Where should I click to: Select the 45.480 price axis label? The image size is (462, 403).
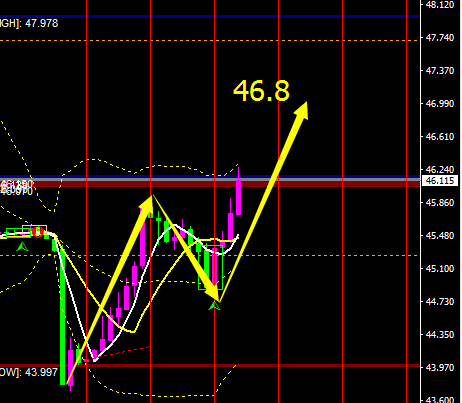[x=440, y=236]
